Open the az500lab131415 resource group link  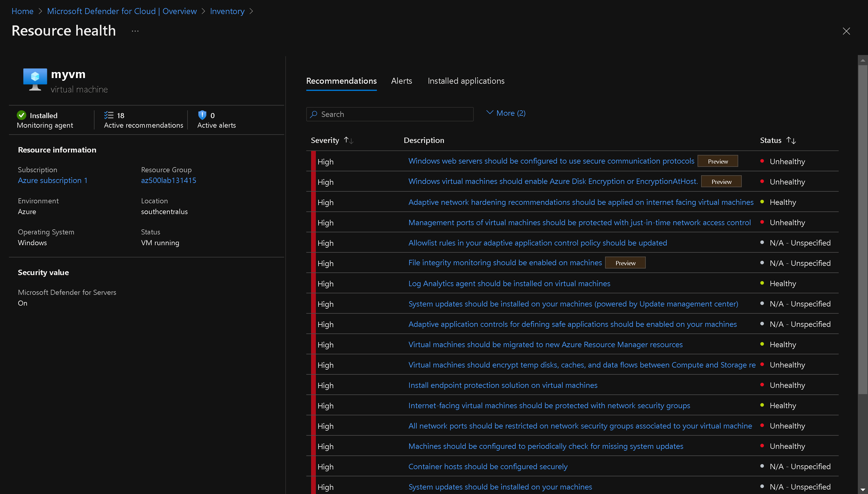click(169, 180)
